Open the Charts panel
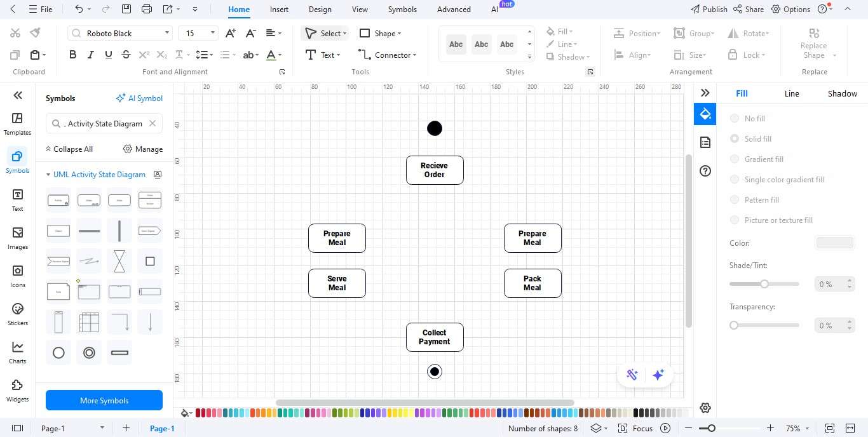Image resolution: width=868 pixels, height=437 pixels. pyautogui.click(x=17, y=352)
